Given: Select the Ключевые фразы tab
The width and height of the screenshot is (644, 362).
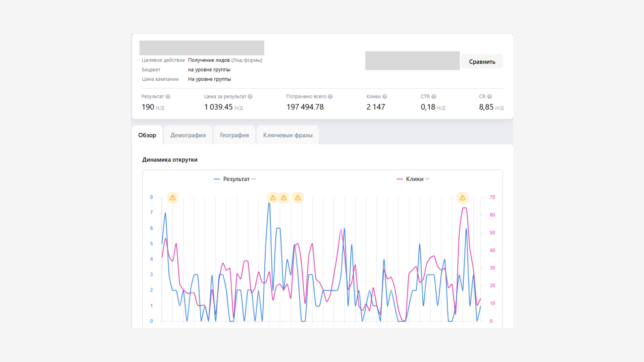Looking at the screenshot, I should [288, 135].
